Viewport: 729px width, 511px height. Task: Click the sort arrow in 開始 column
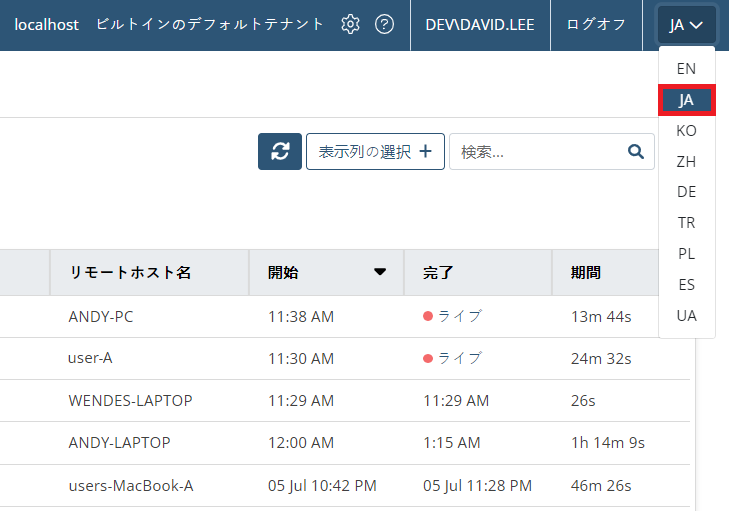pyautogui.click(x=380, y=272)
